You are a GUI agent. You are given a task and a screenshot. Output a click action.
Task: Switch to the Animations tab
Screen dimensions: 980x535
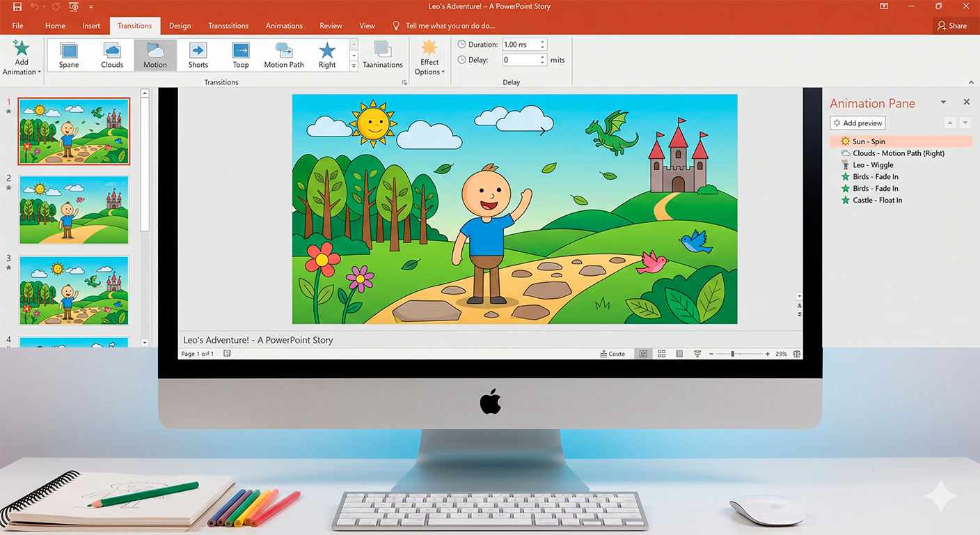(284, 26)
